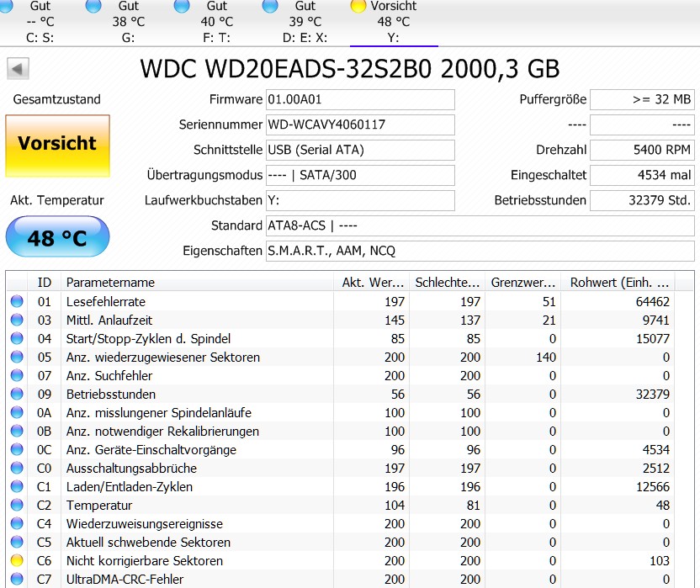Screen dimensions: 700x588
Task: Click the Parametername column header
Action: point(198,283)
